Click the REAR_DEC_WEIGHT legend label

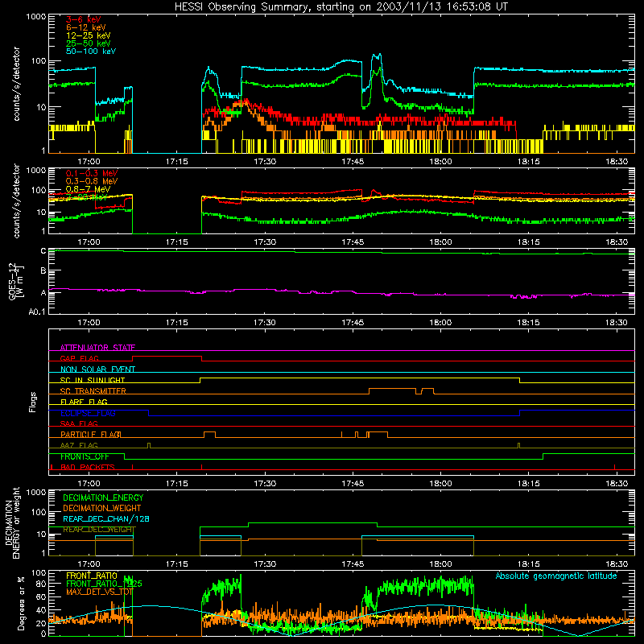[x=99, y=530]
